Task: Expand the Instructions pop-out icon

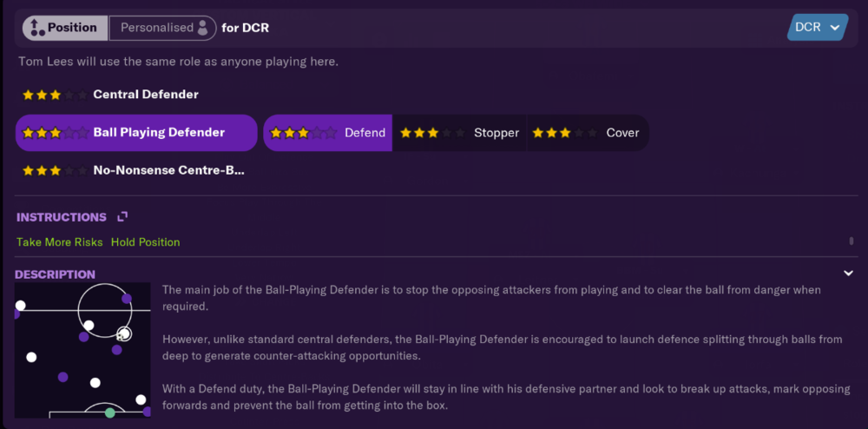Action: (x=122, y=216)
